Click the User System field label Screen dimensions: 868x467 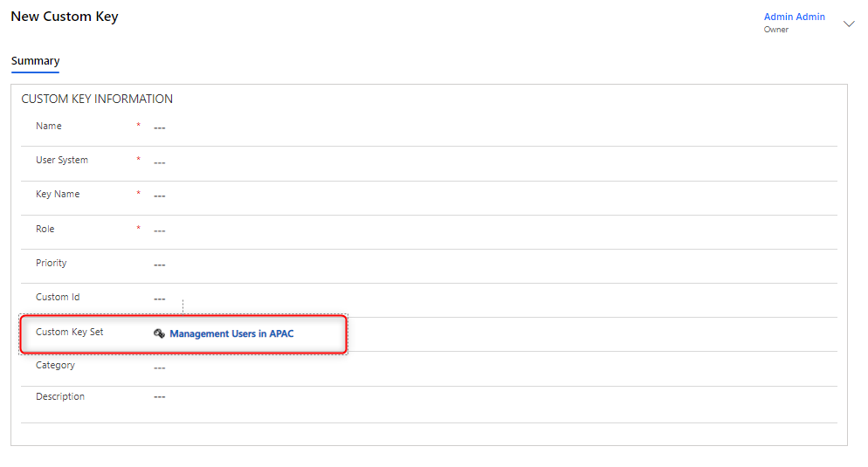tap(62, 160)
